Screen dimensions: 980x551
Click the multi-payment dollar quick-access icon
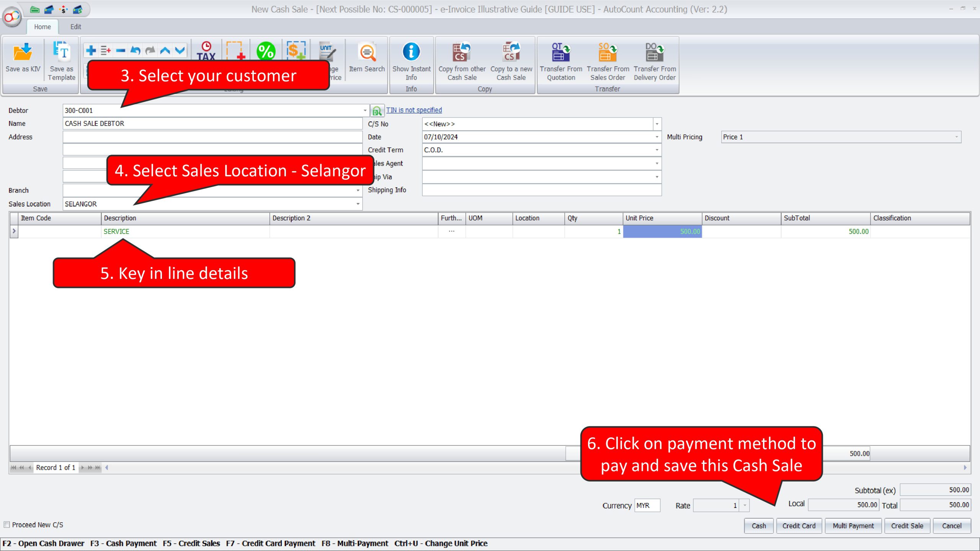pos(63,10)
